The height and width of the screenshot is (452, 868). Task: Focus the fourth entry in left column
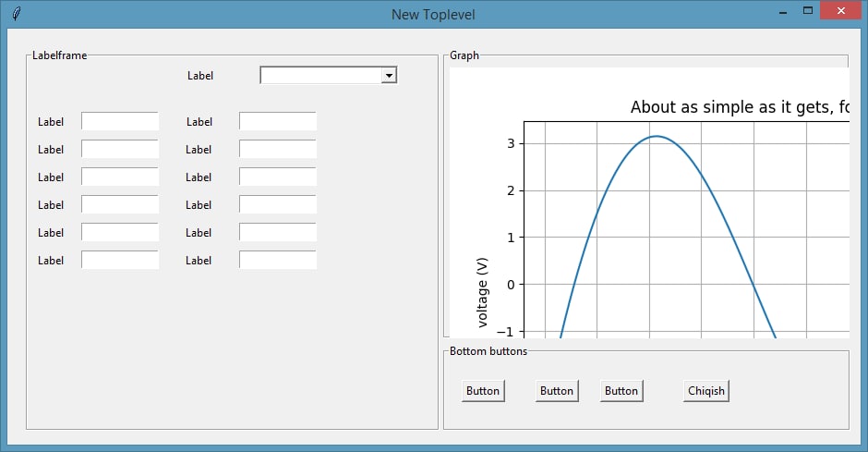[x=120, y=204]
